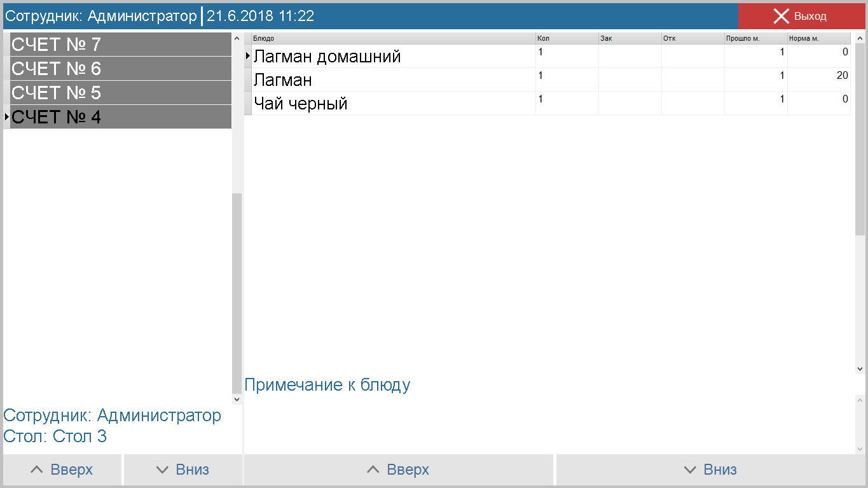The width and height of the screenshot is (868, 488).
Task: Click the down chevron on left Вниз button
Action: coord(162,469)
